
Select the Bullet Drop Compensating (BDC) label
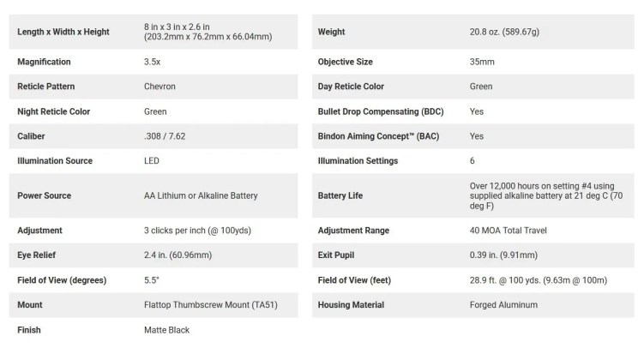(381, 111)
